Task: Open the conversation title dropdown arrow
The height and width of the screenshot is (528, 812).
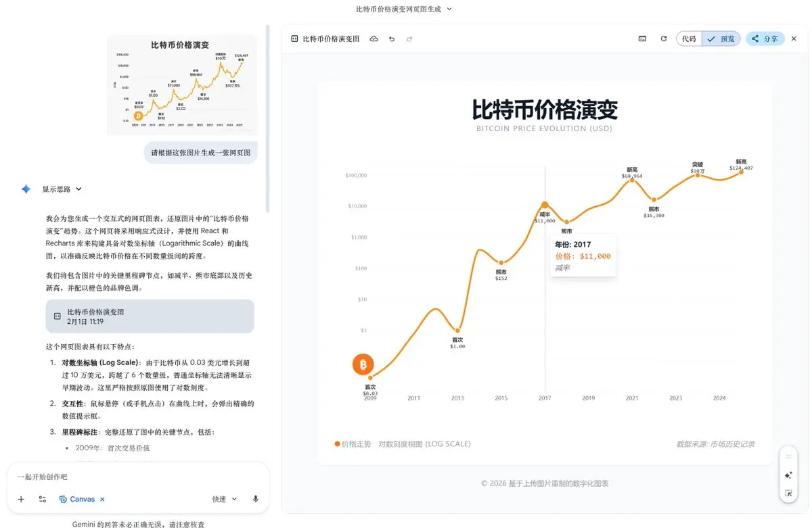Action: pos(449,9)
